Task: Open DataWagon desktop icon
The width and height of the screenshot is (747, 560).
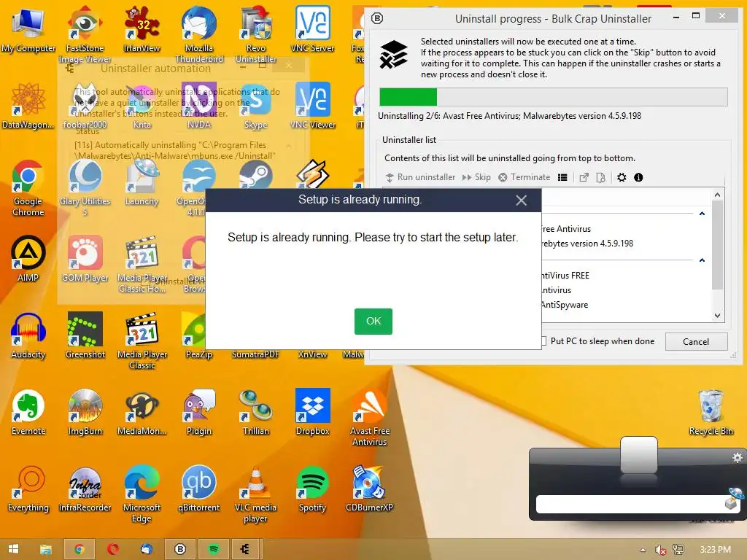Action: (28, 106)
